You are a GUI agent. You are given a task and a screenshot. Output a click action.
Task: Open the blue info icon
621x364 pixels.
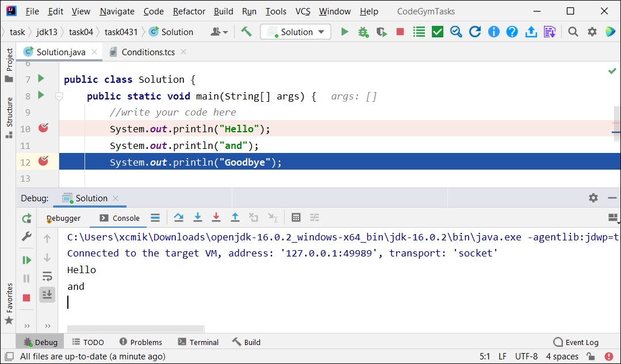(x=493, y=32)
